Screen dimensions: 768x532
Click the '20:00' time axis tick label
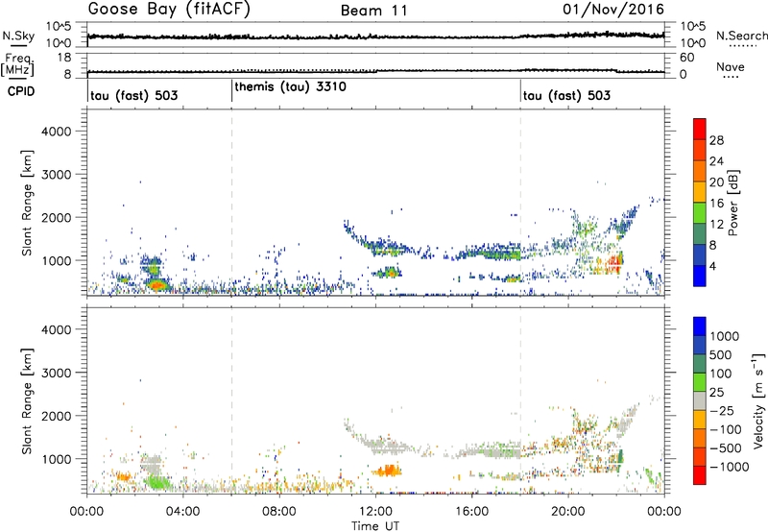coord(567,512)
